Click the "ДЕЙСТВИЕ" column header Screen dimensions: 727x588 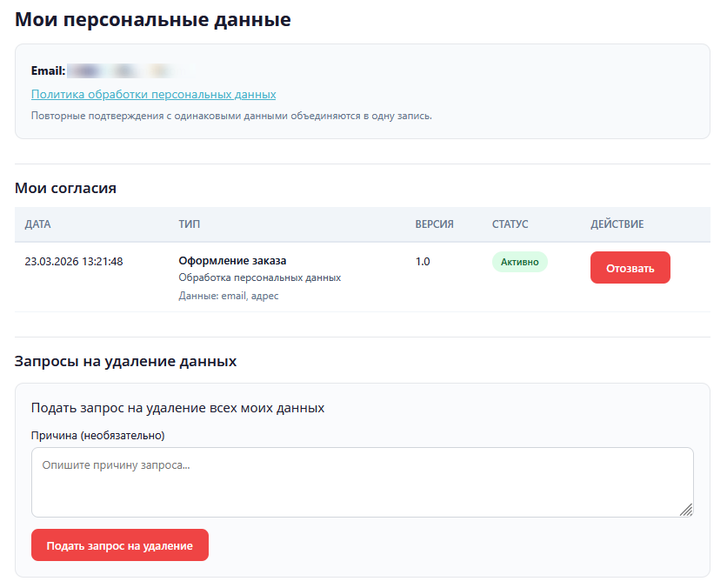pyautogui.click(x=617, y=224)
